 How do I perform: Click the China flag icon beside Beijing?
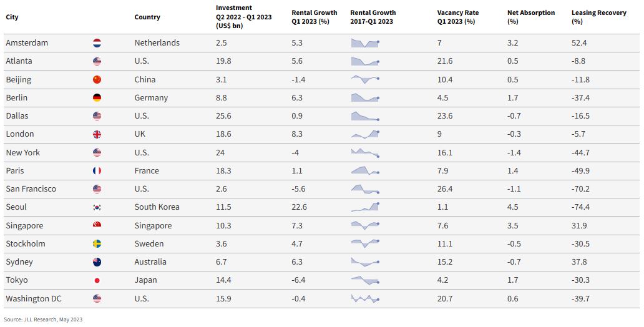[x=97, y=79]
